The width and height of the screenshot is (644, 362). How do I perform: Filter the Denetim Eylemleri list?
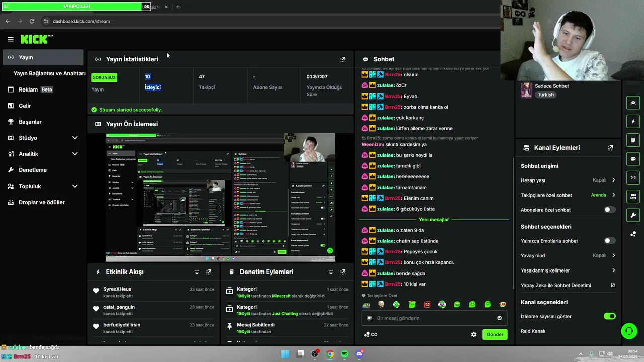tap(331, 272)
